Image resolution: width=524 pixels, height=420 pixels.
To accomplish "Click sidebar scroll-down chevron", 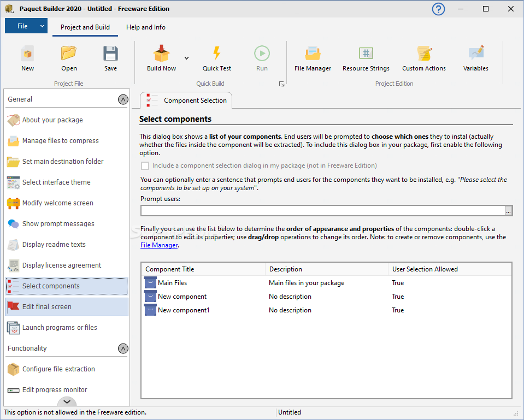I will click(67, 401).
